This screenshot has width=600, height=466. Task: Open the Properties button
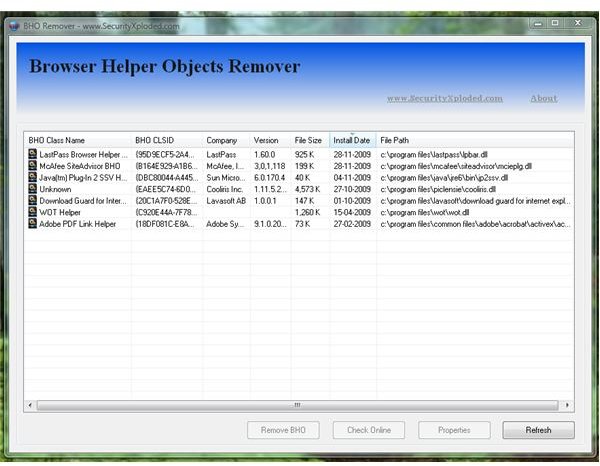pos(454,430)
